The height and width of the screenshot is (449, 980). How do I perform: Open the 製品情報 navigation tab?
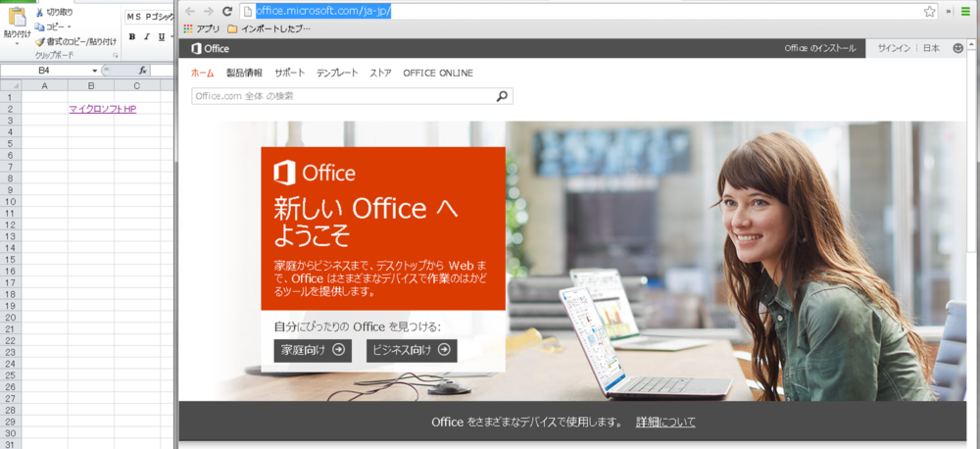point(244,73)
